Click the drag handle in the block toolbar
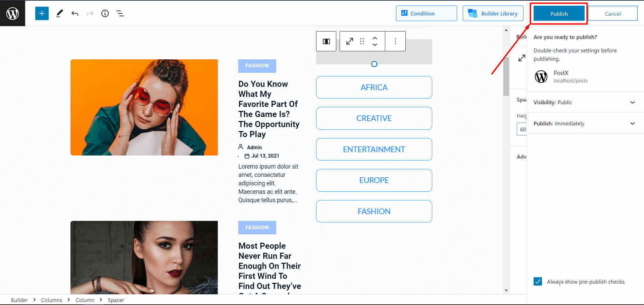The height and width of the screenshot is (305, 644). pyautogui.click(x=362, y=41)
